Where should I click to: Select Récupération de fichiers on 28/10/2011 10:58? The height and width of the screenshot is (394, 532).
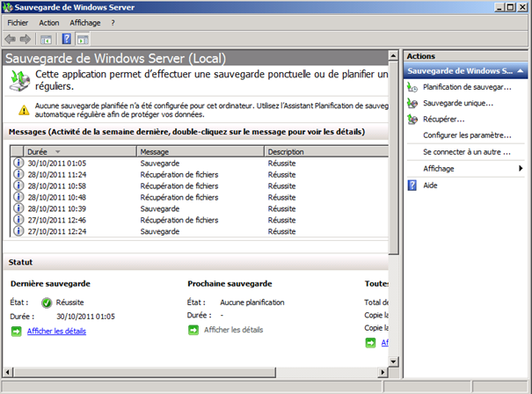pos(179,186)
